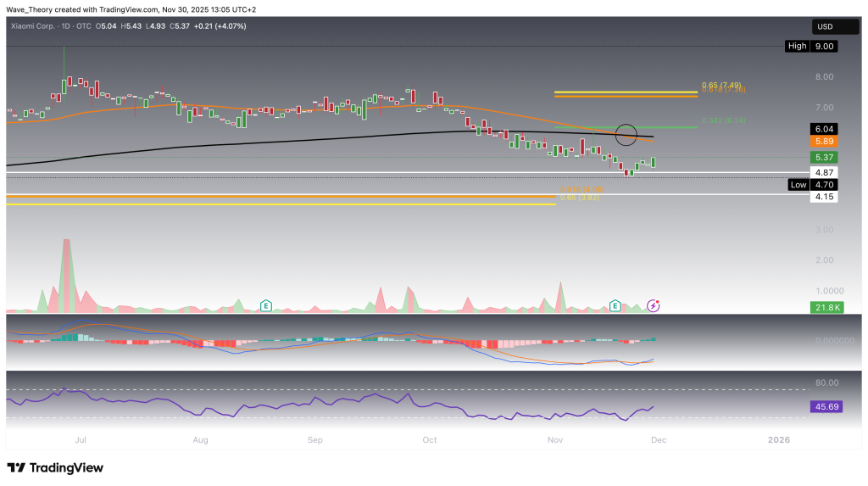Screen dimensions: 868x486
Task: Click the Oct label on time axis
Action: [430, 439]
